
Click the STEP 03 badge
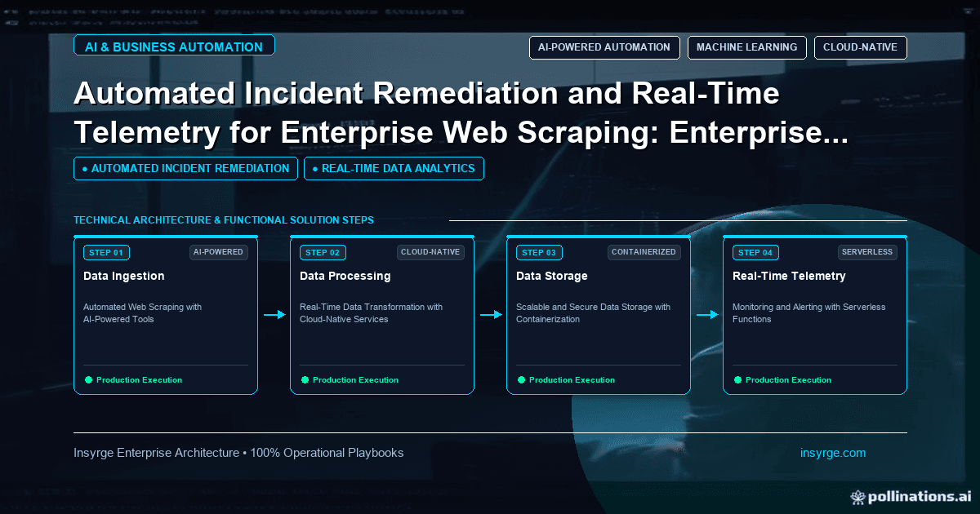(x=539, y=252)
